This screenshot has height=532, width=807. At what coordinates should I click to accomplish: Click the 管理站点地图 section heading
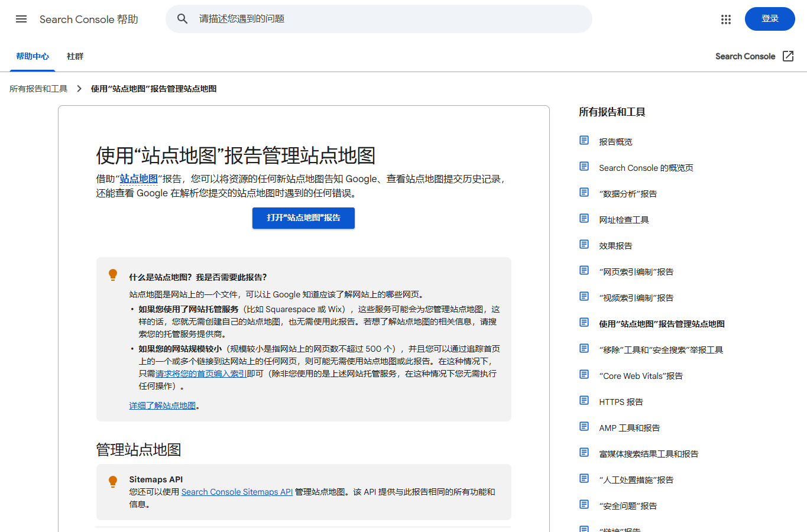pos(138,450)
